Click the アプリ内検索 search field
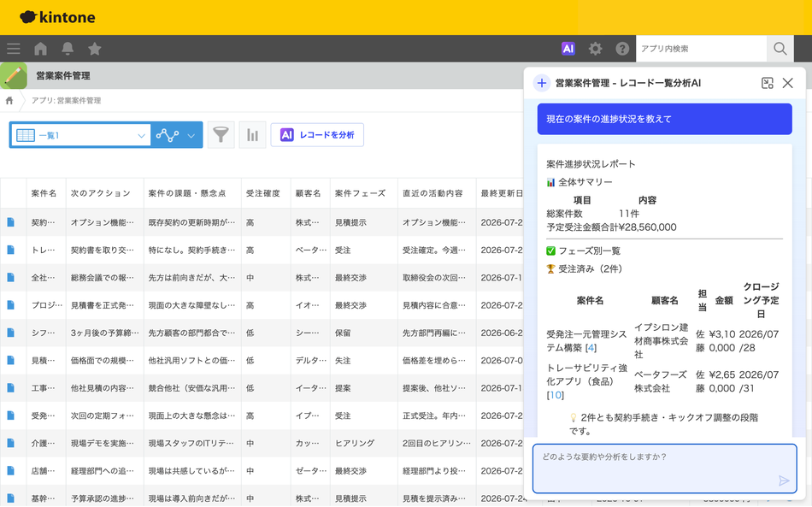Image resolution: width=812 pixels, height=507 pixels. tap(701, 49)
